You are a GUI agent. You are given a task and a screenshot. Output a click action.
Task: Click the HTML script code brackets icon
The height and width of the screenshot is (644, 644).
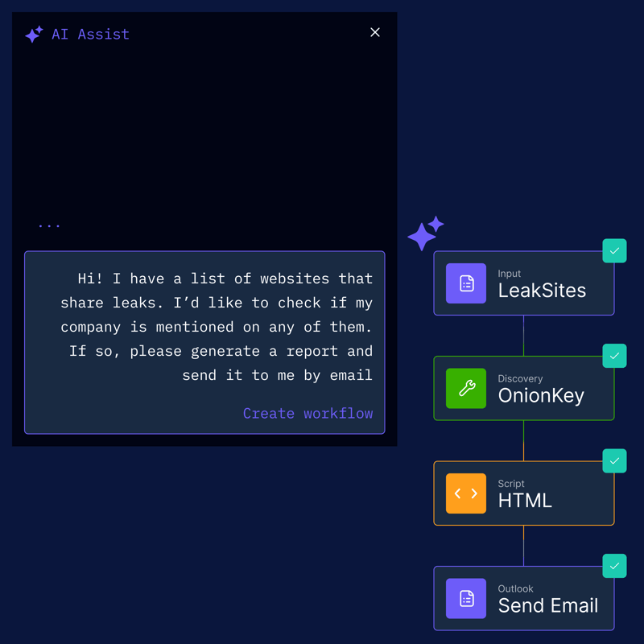coord(466,493)
